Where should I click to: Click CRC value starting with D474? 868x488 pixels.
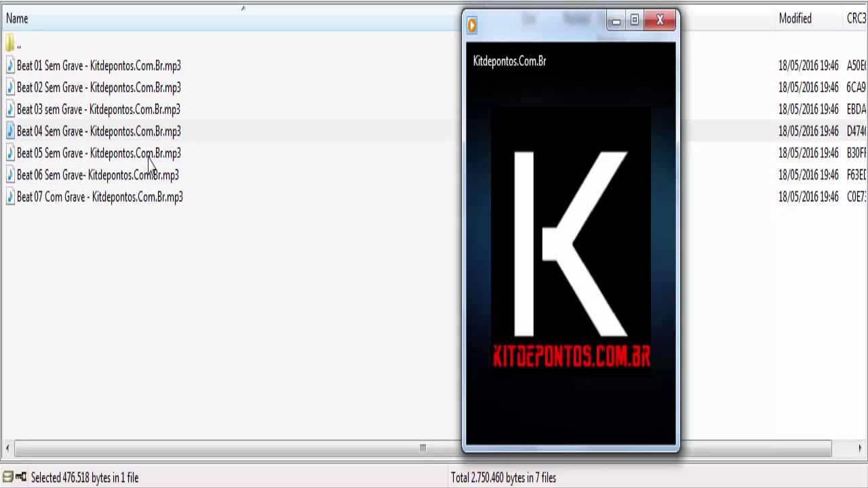click(x=857, y=131)
